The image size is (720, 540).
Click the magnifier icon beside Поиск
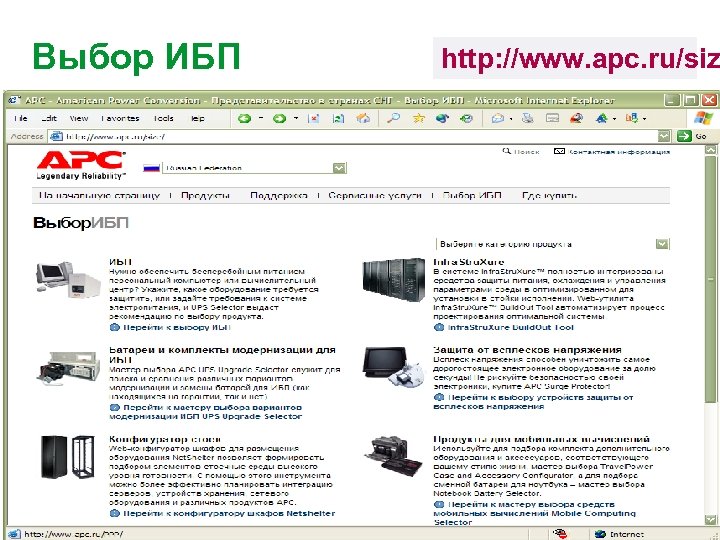pos(506,151)
